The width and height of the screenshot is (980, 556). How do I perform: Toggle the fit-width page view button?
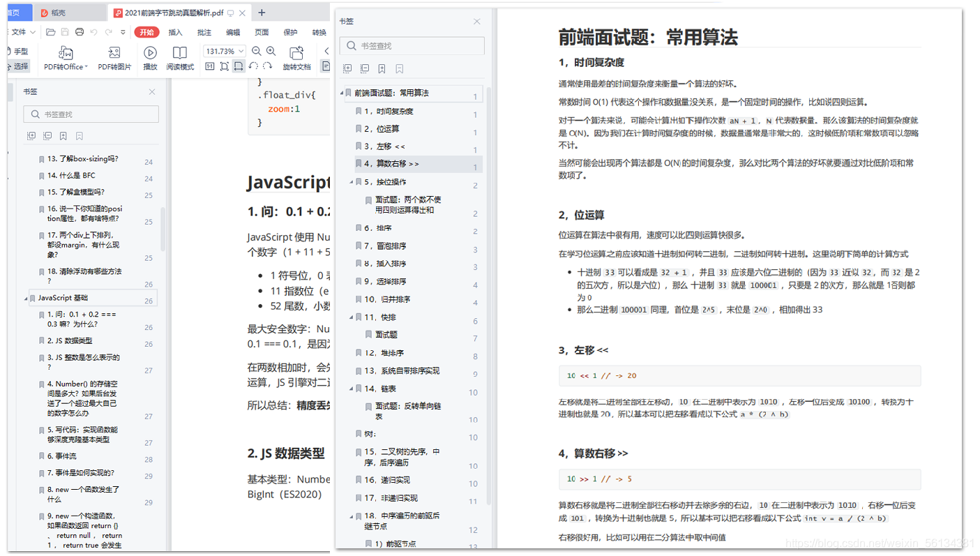[x=239, y=66]
